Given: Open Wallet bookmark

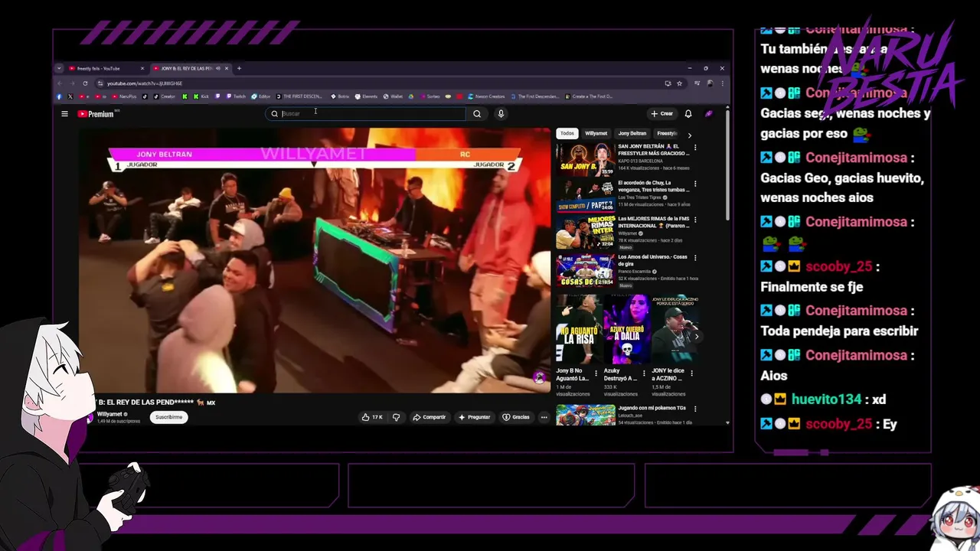Looking at the screenshot, I should 392,96.
